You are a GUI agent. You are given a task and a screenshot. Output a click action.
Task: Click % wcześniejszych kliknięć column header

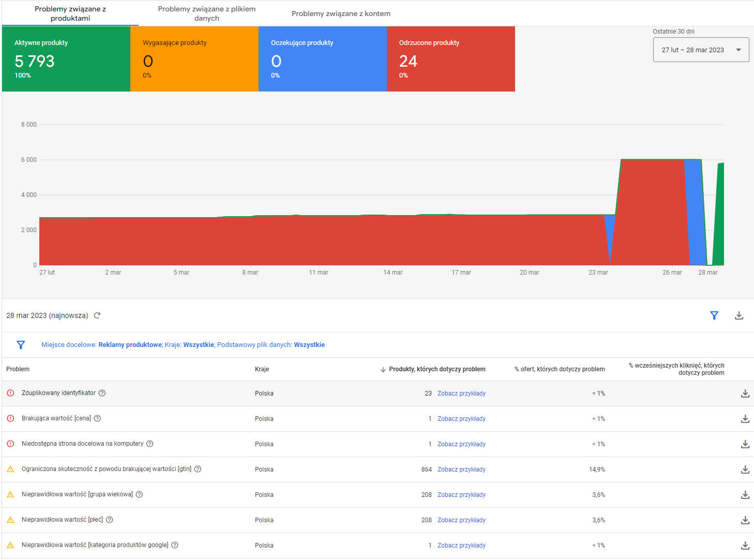676,369
